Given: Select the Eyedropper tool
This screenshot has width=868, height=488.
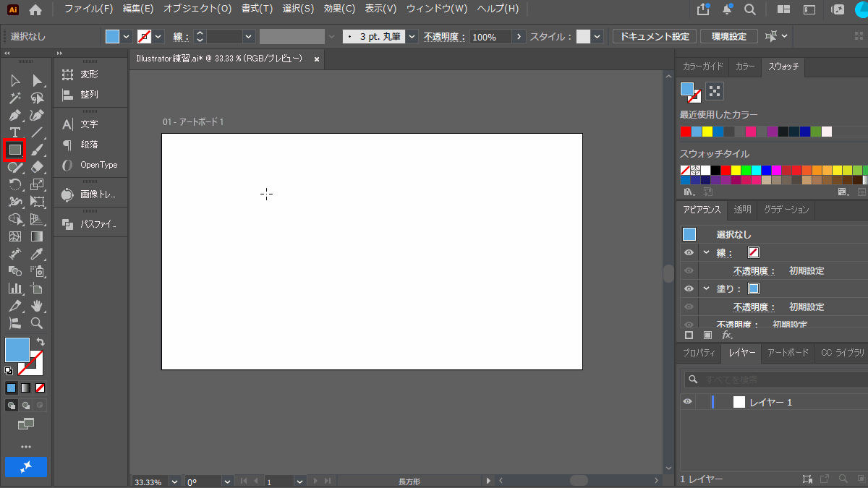Looking at the screenshot, I should [x=38, y=254].
